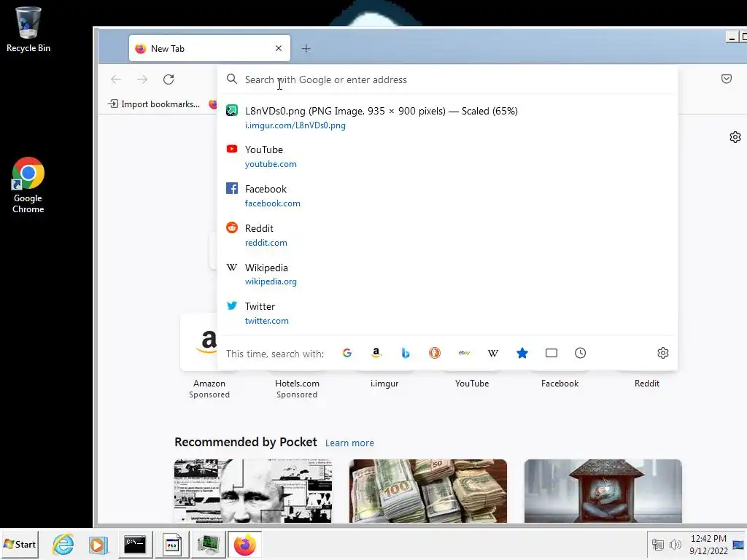The width and height of the screenshot is (747, 560).
Task: Search this time with DuckDuckGo icon
Action: [435, 353]
